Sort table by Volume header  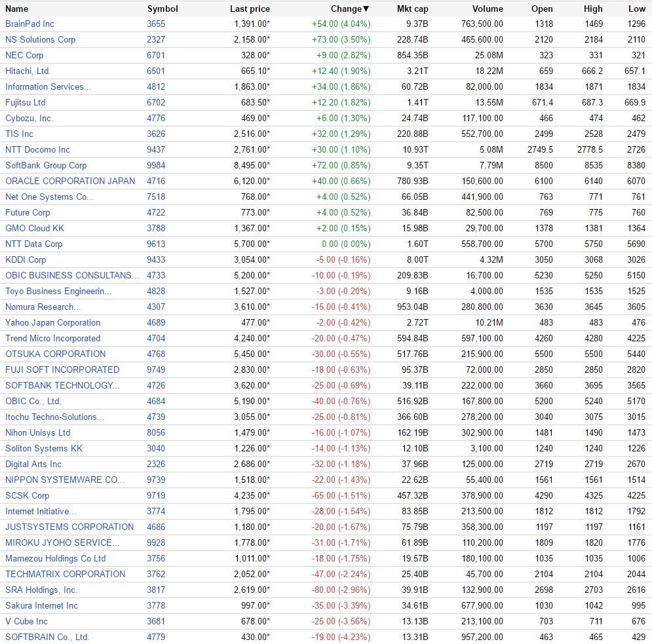[488, 9]
